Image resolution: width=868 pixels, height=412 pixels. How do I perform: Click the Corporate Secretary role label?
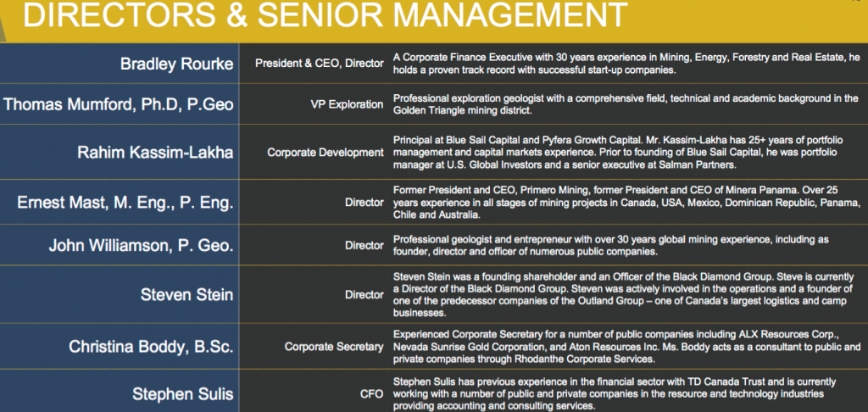(334, 347)
